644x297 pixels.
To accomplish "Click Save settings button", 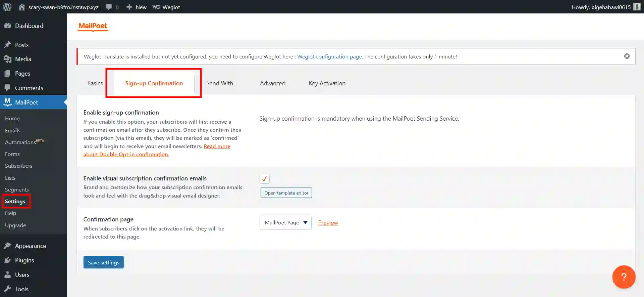I will pyautogui.click(x=104, y=262).
